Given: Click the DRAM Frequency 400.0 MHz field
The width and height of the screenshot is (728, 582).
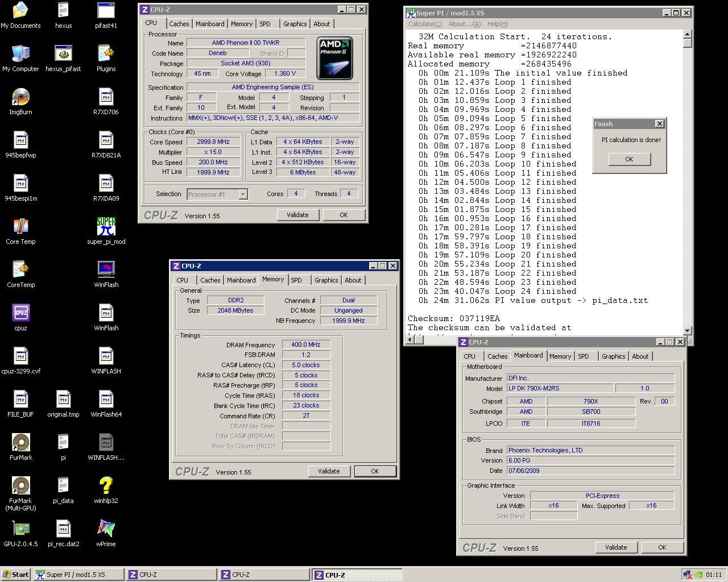Looking at the screenshot, I should pos(306,345).
